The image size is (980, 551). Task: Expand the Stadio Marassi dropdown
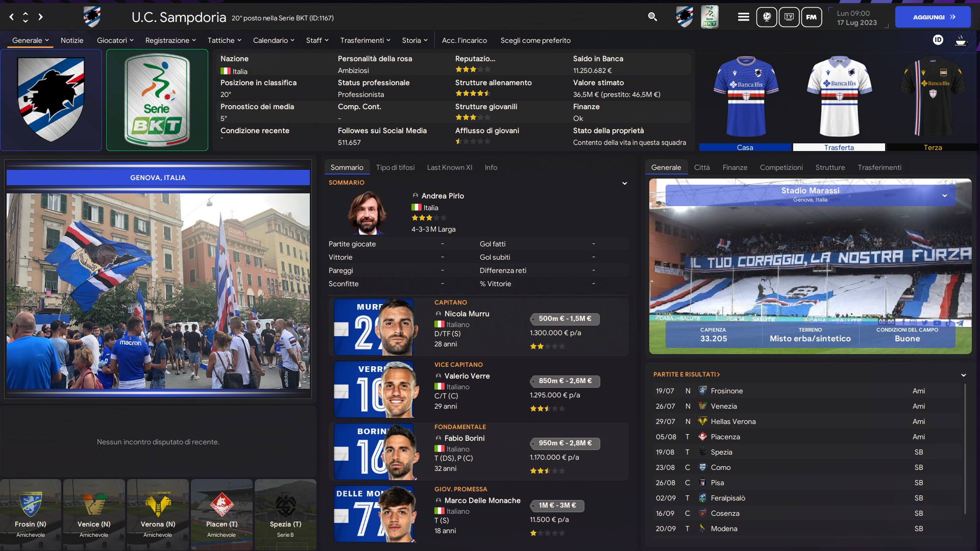[x=944, y=196]
